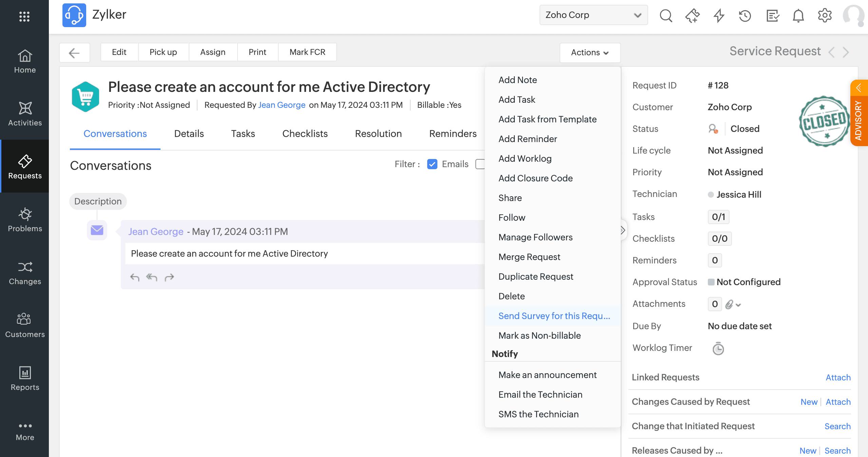Screen dimensions: 868x457
Task: Expand the Zoho Corp customer dropdown
Action: pyautogui.click(x=593, y=15)
